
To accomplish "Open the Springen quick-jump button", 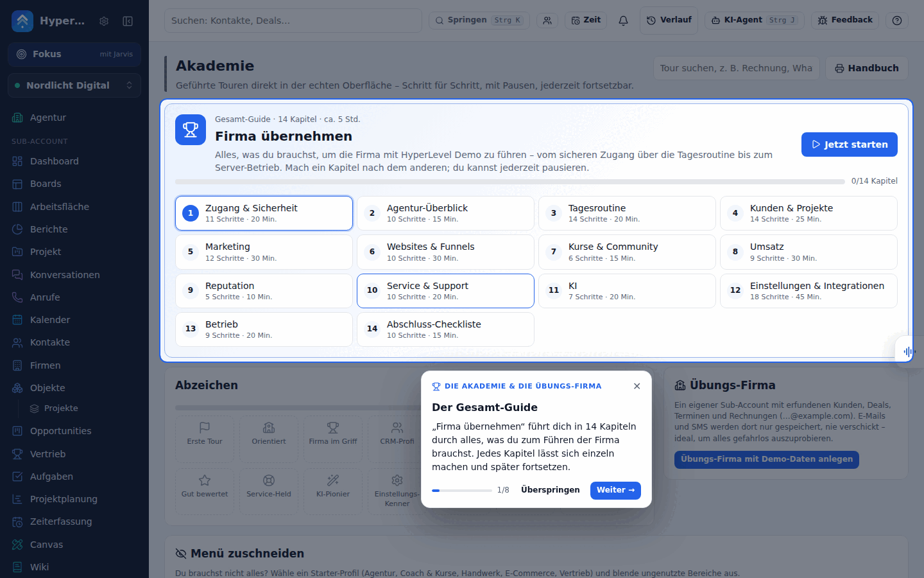I will (479, 21).
